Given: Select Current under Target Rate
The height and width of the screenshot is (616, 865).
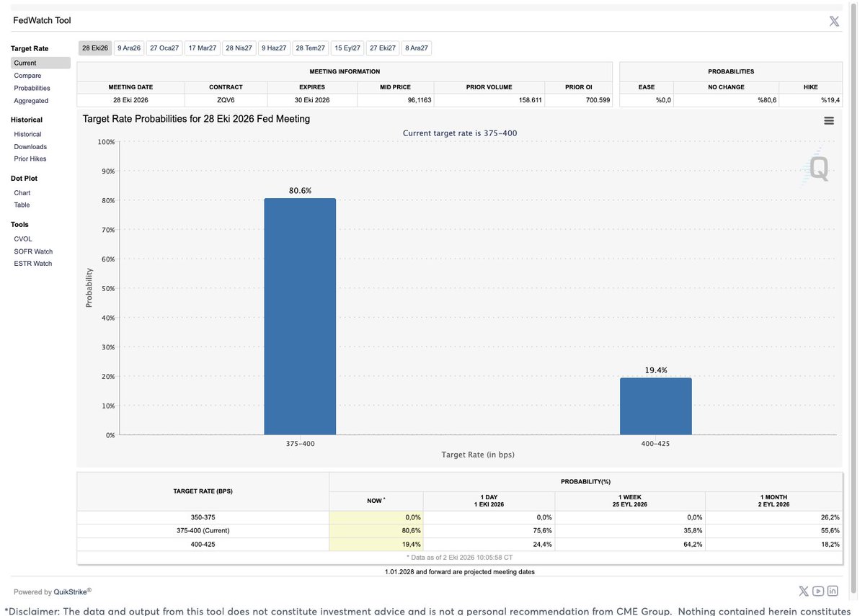Looking at the screenshot, I should click(40, 63).
